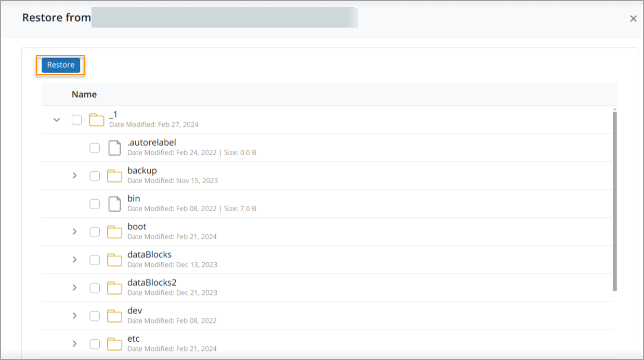The width and height of the screenshot is (644, 360).
Task: Select the dataBlocks folder name
Action: click(149, 254)
